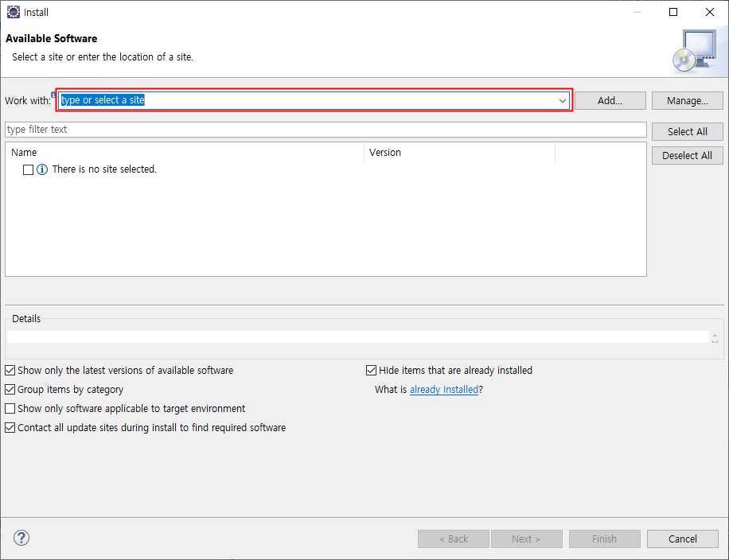The height and width of the screenshot is (560, 729).
Task: Maximize the Install window
Action: coord(673,12)
